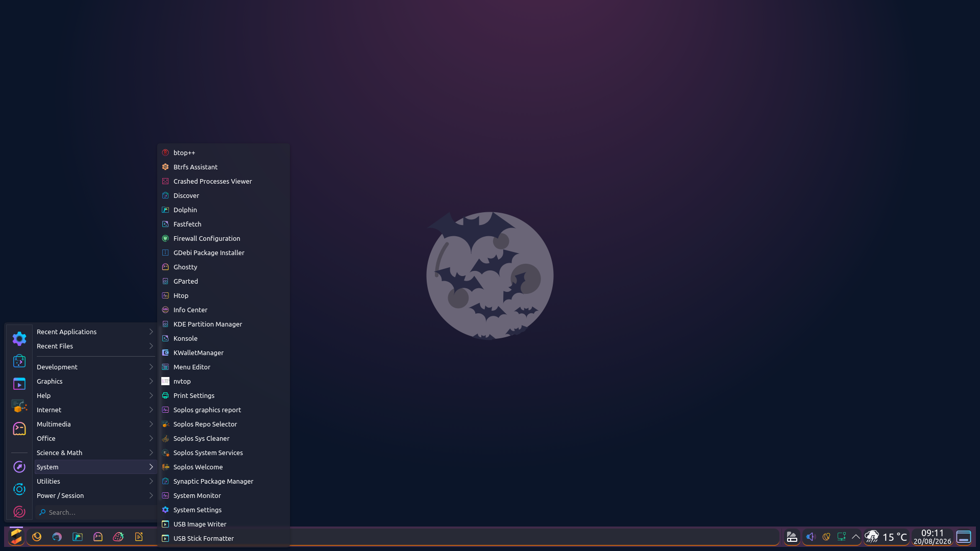Screen dimensions: 980x551
Task: Click the Konsole icon
Action: pyautogui.click(x=165, y=338)
